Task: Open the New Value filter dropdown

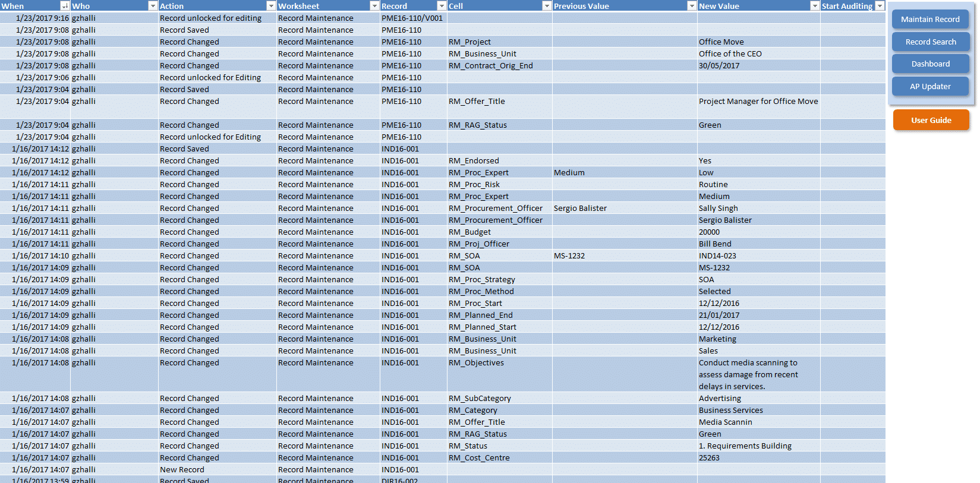Action: pos(815,6)
